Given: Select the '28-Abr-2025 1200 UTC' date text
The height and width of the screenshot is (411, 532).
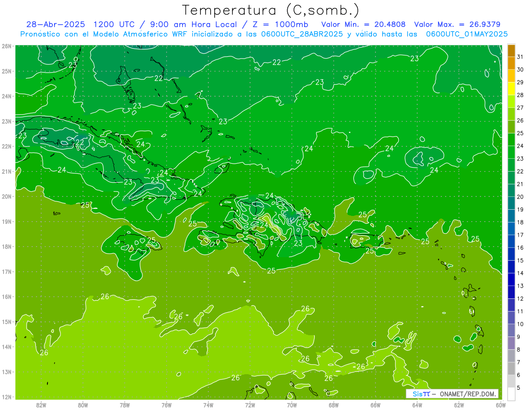Looking at the screenshot, I should coord(81,24).
